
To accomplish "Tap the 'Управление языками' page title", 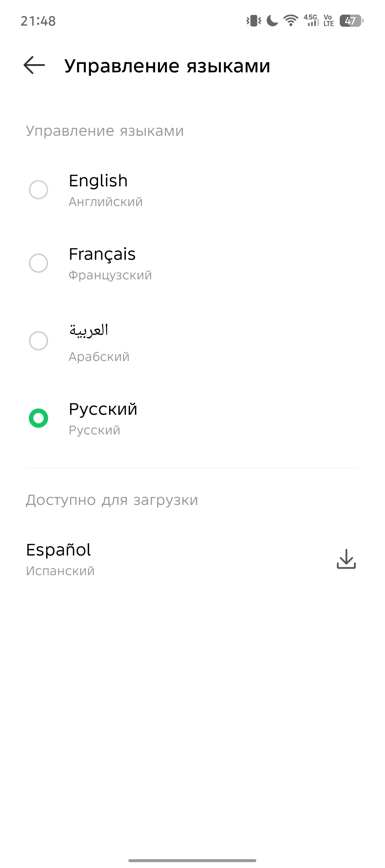I will (x=167, y=66).
